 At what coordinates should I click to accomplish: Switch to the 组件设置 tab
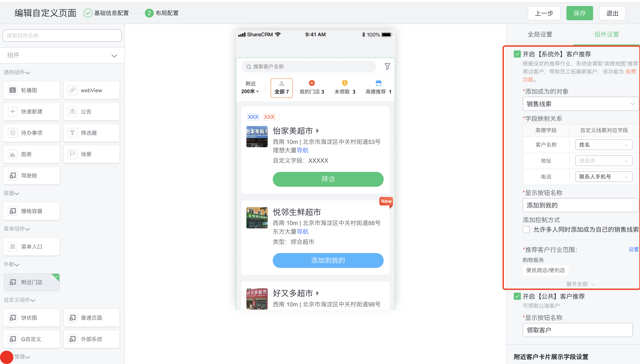tap(606, 34)
